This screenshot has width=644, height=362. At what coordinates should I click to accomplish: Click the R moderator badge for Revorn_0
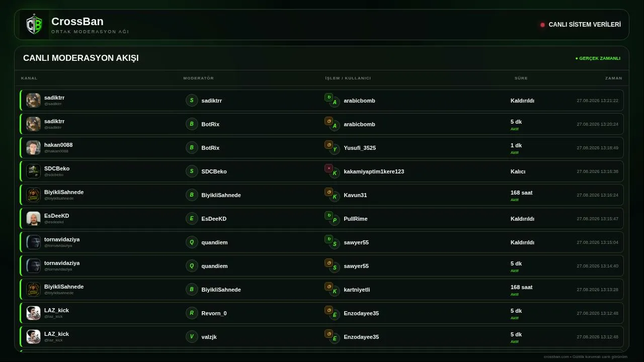[x=192, y=313]
